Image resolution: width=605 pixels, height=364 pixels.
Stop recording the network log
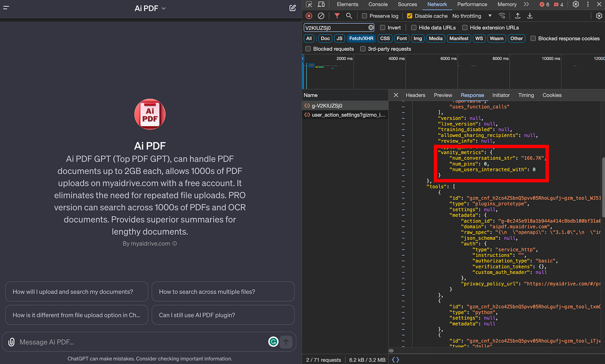309,16
